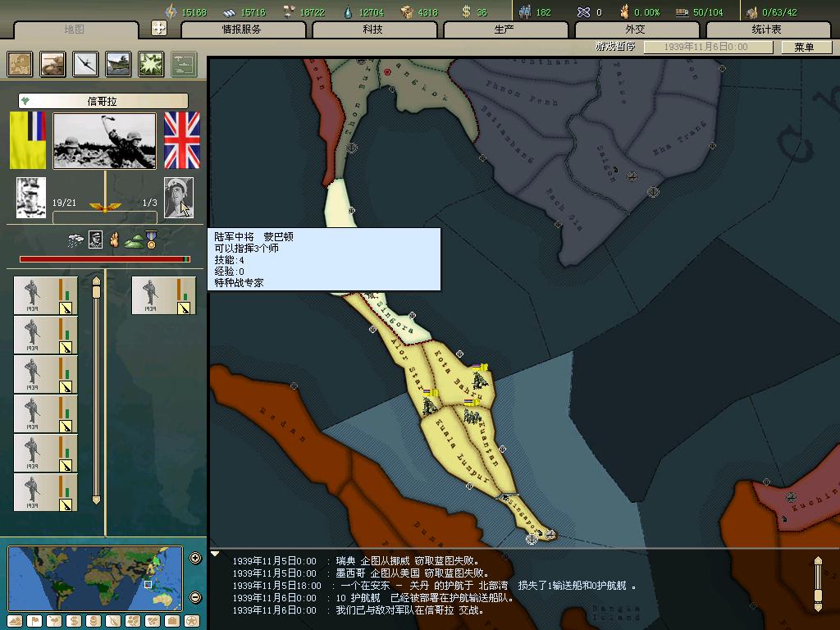Open the 菜单 button

pyautogui.click(x=805, y=47)
